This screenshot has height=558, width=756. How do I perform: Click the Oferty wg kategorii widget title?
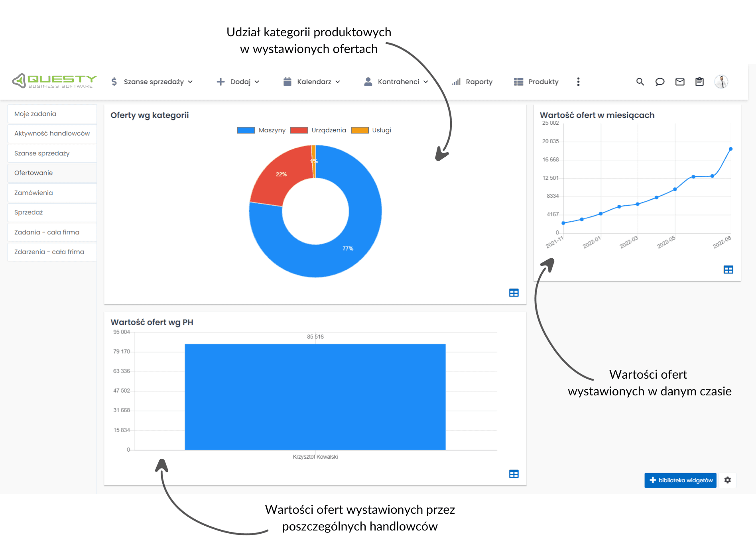(150, 115)
